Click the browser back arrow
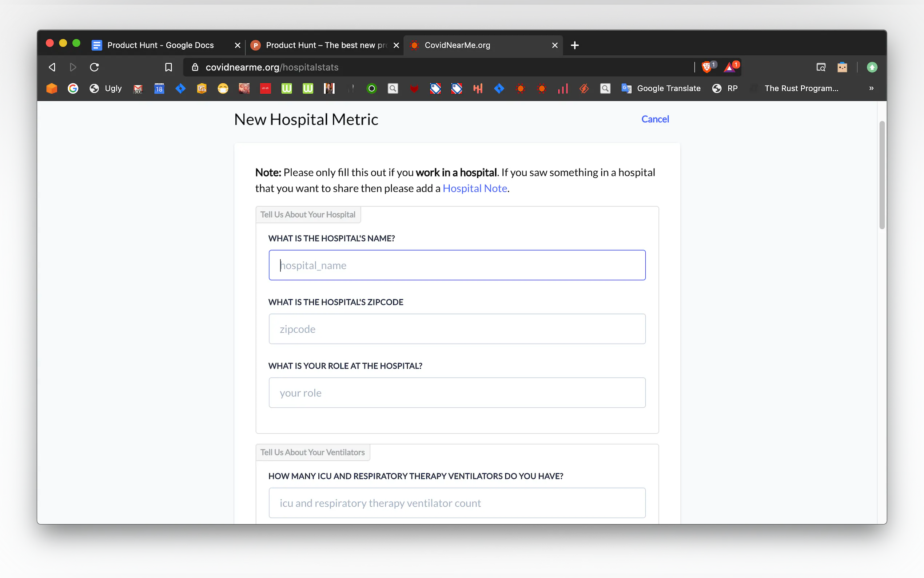This screenshot has height=578, width=924. pyautogui.click(x=52, y=67)
